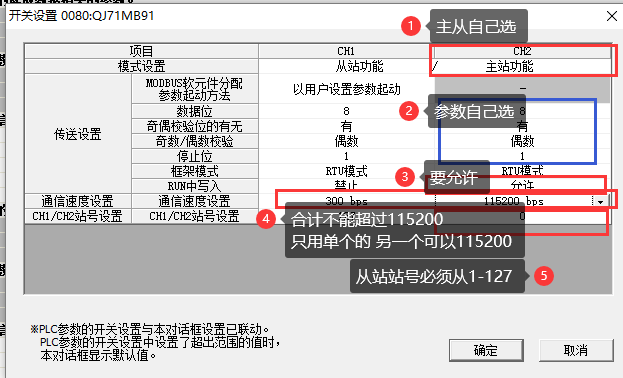Image resolution: width=623 pixels, height=378 pixels.
Task: Click the red annotation marker number 3
Action: pos(405,176)
